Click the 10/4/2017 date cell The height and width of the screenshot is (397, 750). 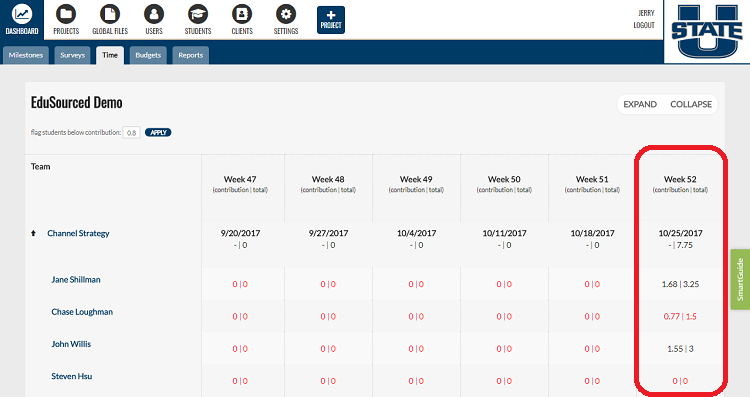(x=416, y=233)
